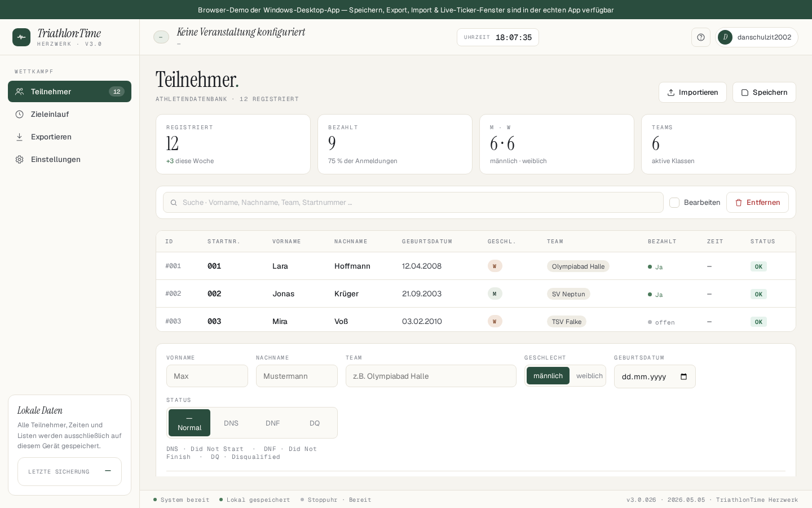Screen dimensions: 812x508
Task: Click the Exportieren download icon
Action: coord(19,137)
